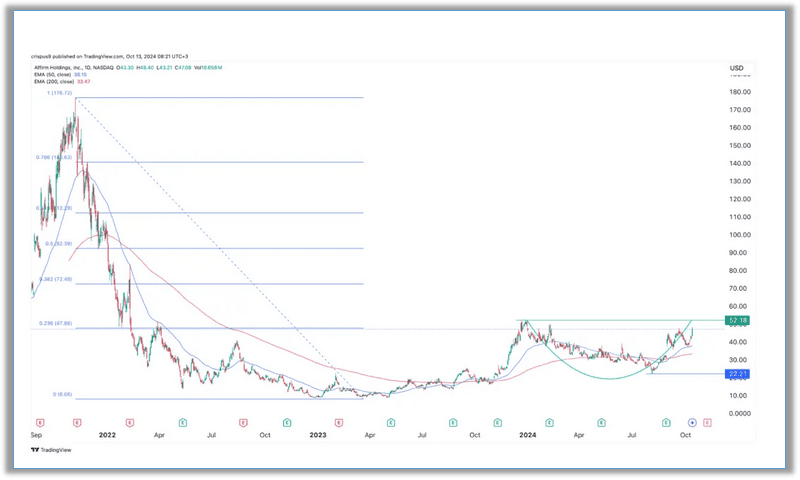Click green earnings marker between Jul and Oct 2024
Screen dimensions: 800x480
pyautogui.click(x=666, y=422)
